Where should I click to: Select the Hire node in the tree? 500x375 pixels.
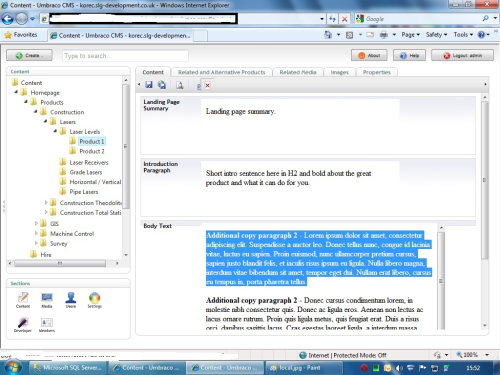[46, 255]
